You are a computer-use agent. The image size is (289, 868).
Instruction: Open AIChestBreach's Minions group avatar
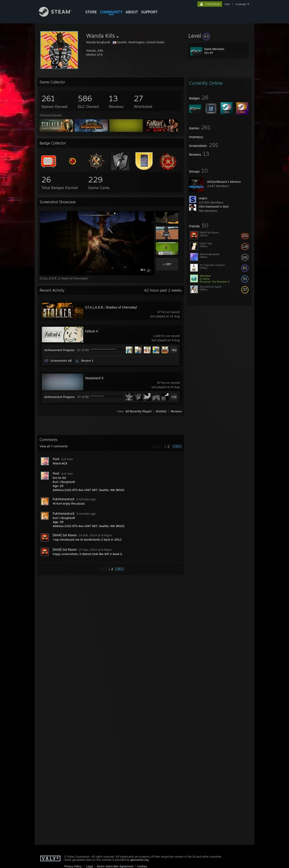196,184
